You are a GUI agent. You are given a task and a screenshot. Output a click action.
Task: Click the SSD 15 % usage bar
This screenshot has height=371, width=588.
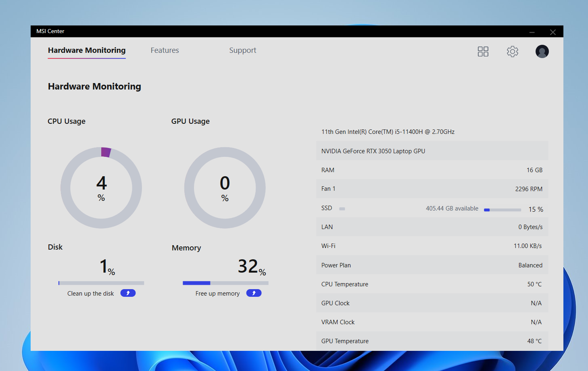[x=503, y=210]
